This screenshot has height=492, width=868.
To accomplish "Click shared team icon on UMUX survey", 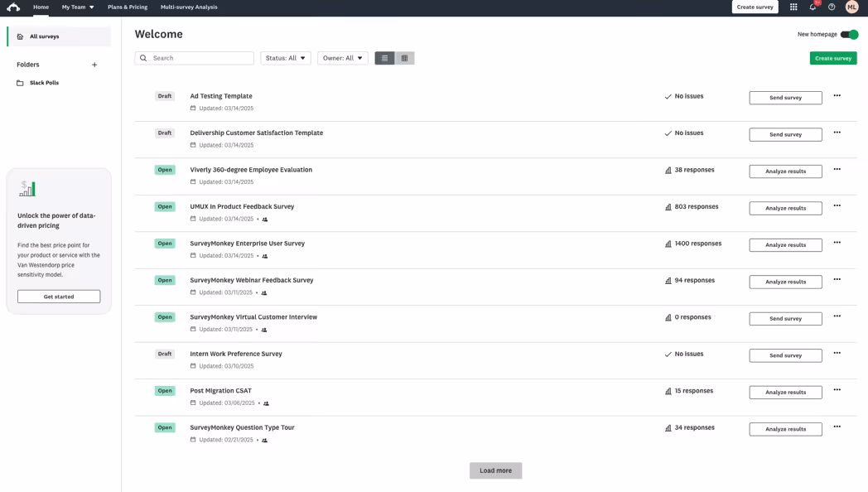I will (264, 219).
